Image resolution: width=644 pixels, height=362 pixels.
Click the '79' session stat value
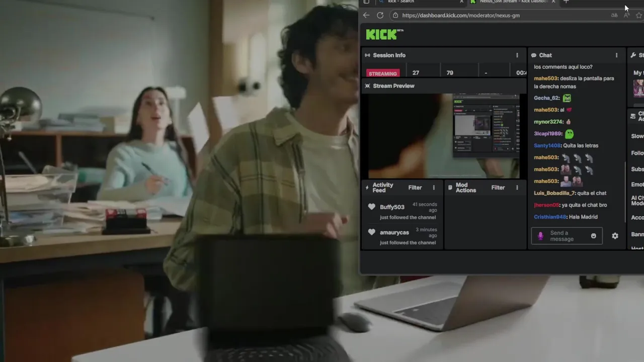tap(450, 73)
